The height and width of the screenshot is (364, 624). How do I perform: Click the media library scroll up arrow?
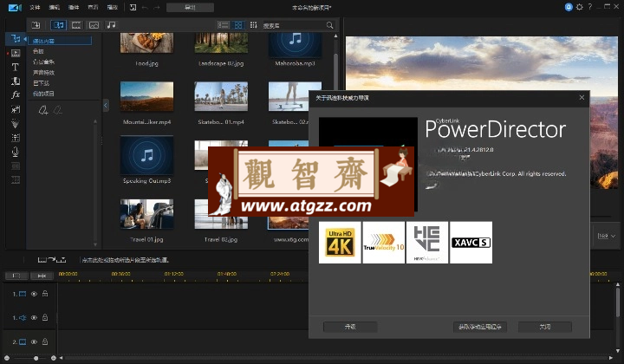pyautogui.click(x=335, y=36)
